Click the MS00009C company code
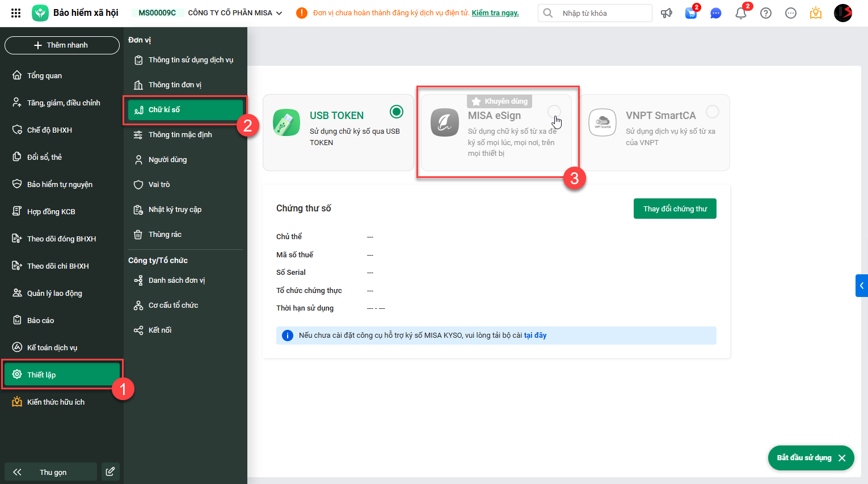868x484 pixels. pyautogui.click(x=157, y=12)
